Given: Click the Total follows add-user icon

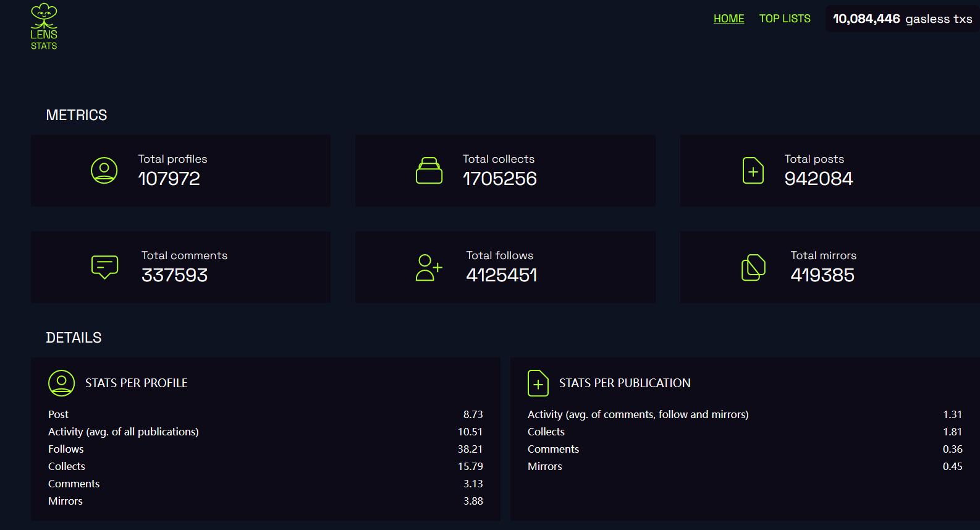Looking at the screenshot, I should point(429,267).
